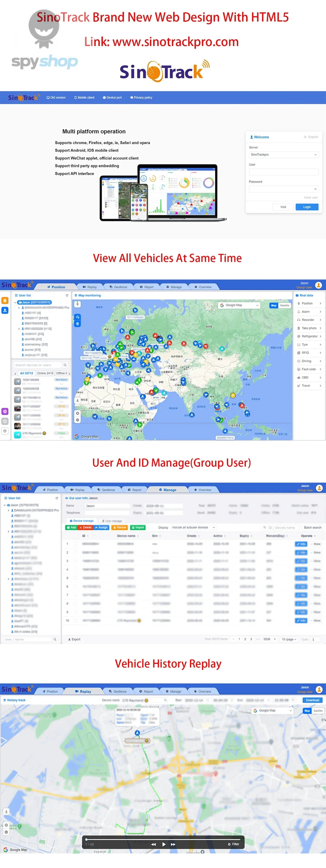
Task: Click the User input field on the login form
Action: (x=283, y=172)
